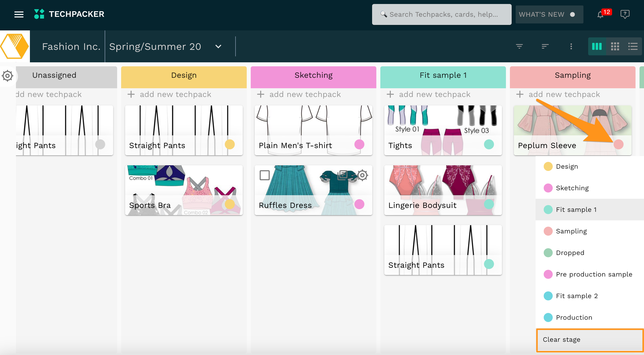Open the three-dot more options menu
The height and width of the screenshot is (355, 644).
571,46
